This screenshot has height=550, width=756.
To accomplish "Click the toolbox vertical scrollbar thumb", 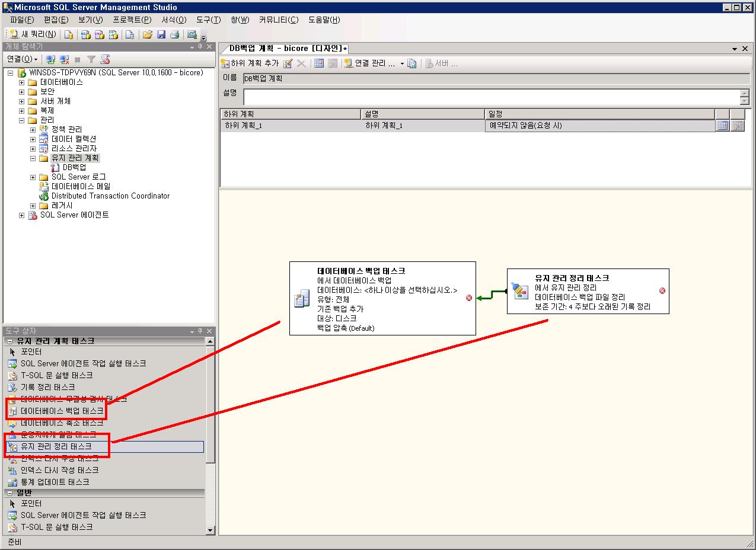I will pos(210,405).
